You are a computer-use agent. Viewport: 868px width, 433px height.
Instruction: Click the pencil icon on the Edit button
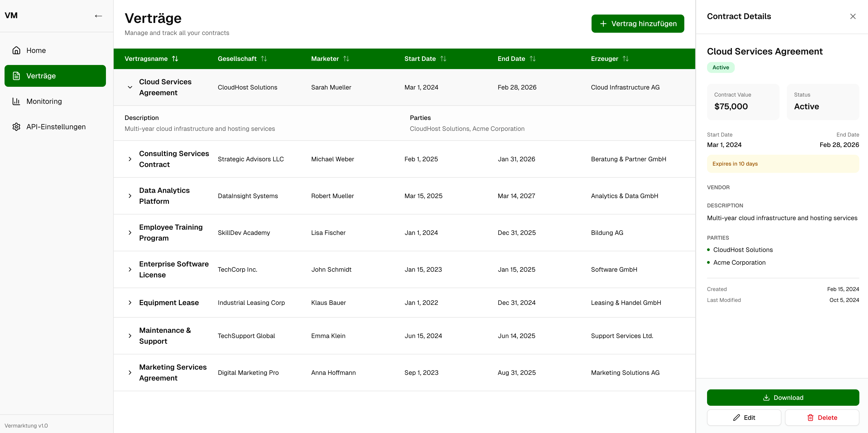(x=737, y=418)
